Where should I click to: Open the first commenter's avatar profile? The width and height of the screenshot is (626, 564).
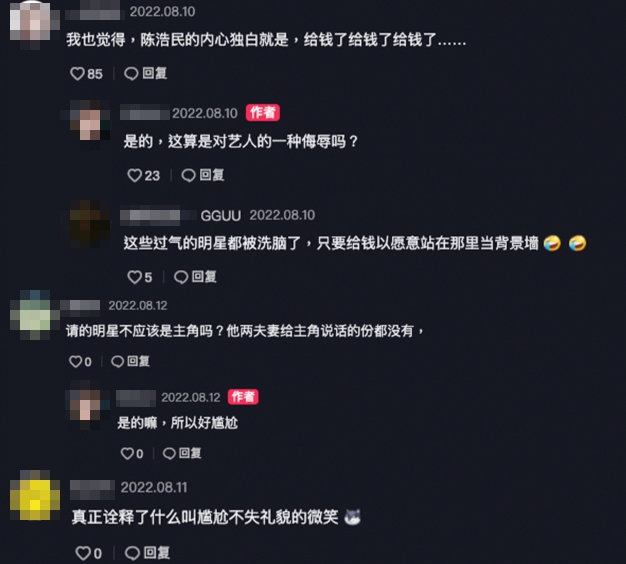31,21
